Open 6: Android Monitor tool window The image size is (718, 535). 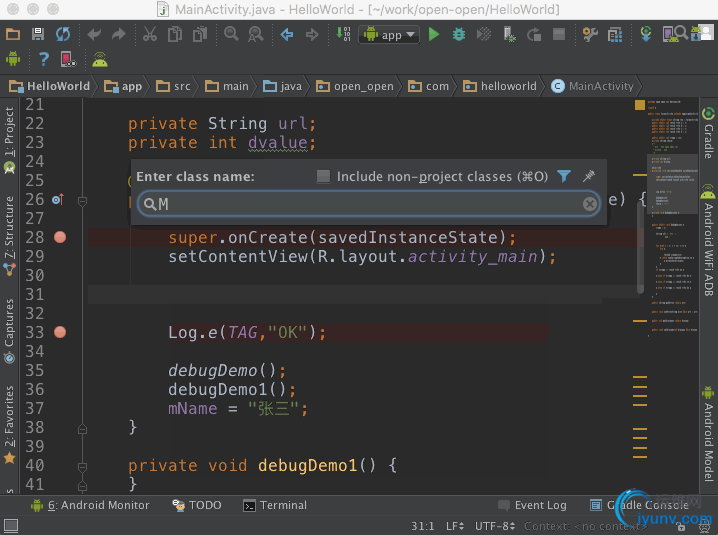pos(90,505)
